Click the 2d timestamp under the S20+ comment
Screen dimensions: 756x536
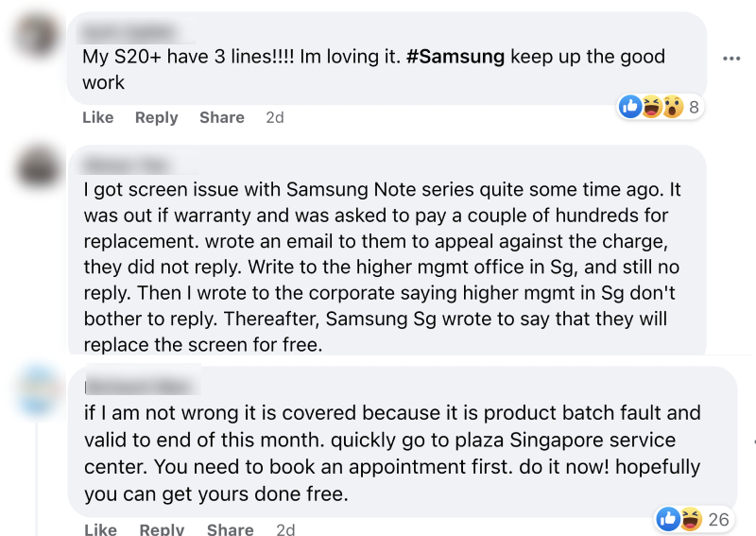tap(274, 117)
